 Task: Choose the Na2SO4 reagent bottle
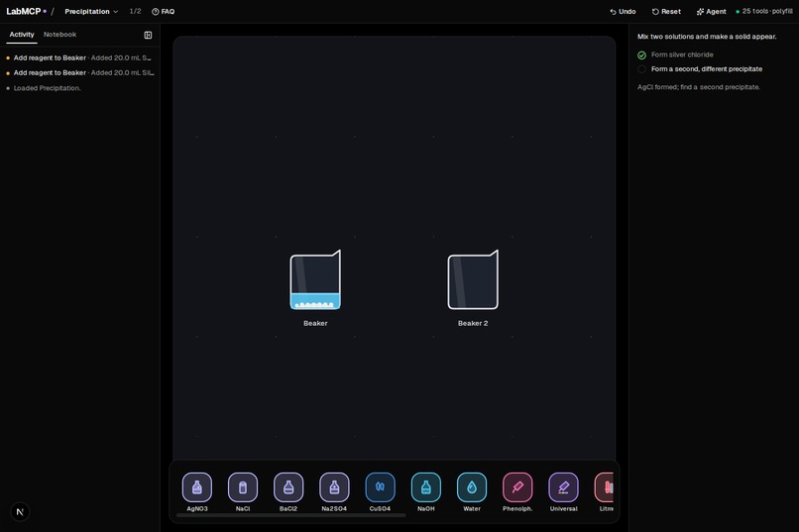coord(334,487)
